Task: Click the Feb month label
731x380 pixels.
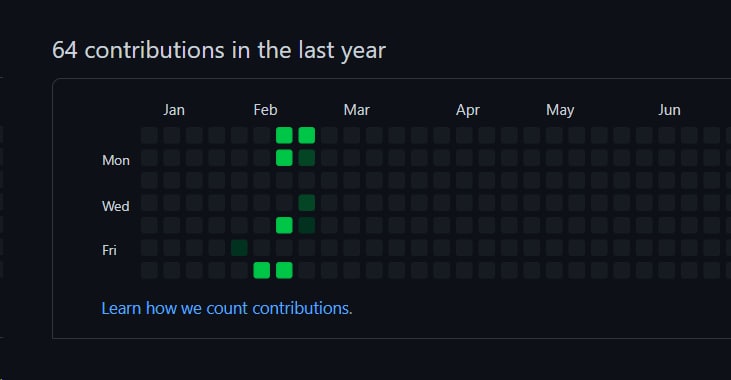Action: (x=265, y=110)
